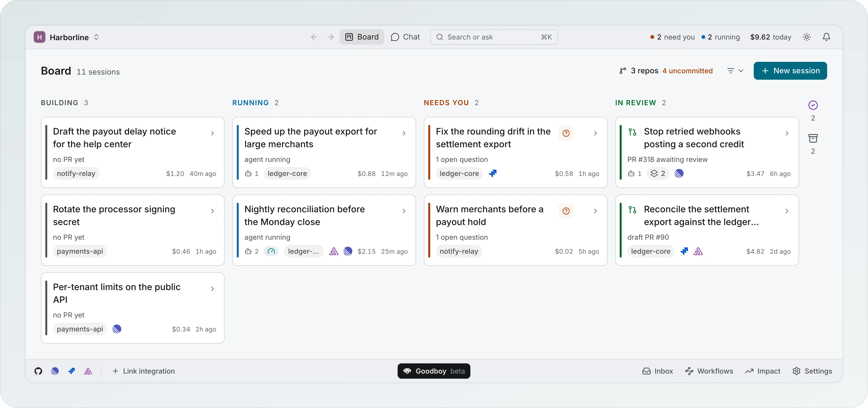Viewport: 868px width, 408px height.
Task: Click the GitHub icon in footer
Action: 38,371
